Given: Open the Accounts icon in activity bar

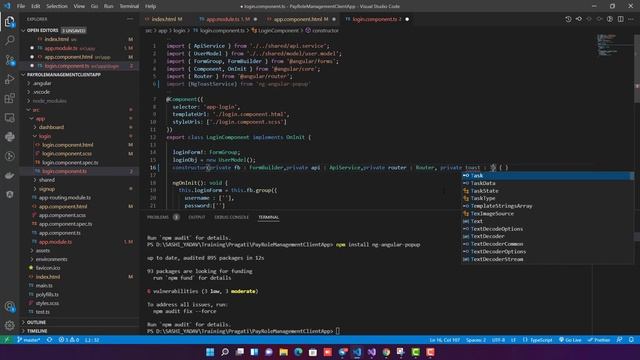Looking at the screenshot, I should pyautogui.click(x=9, y=307).
